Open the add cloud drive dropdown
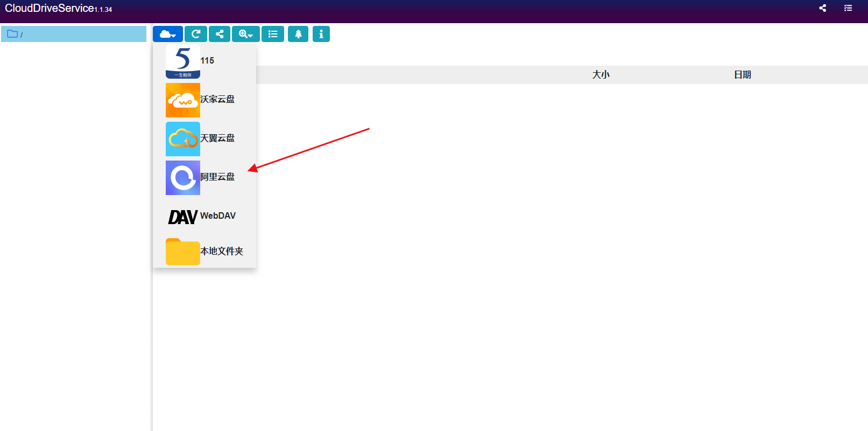 [168, 34]
